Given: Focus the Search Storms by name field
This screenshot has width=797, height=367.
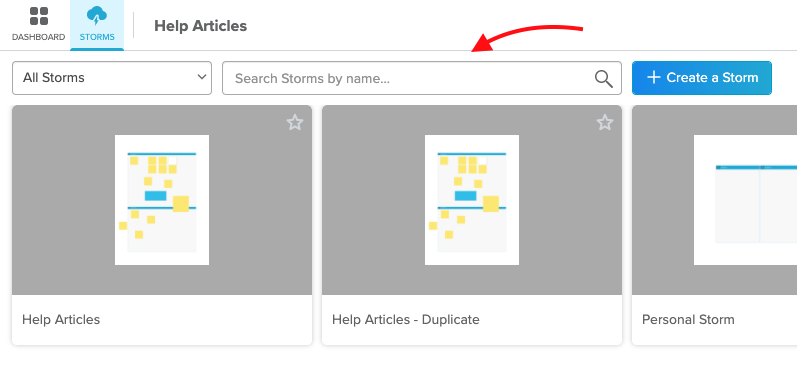Looking at the screenshot, I should (x=422, y=78).
